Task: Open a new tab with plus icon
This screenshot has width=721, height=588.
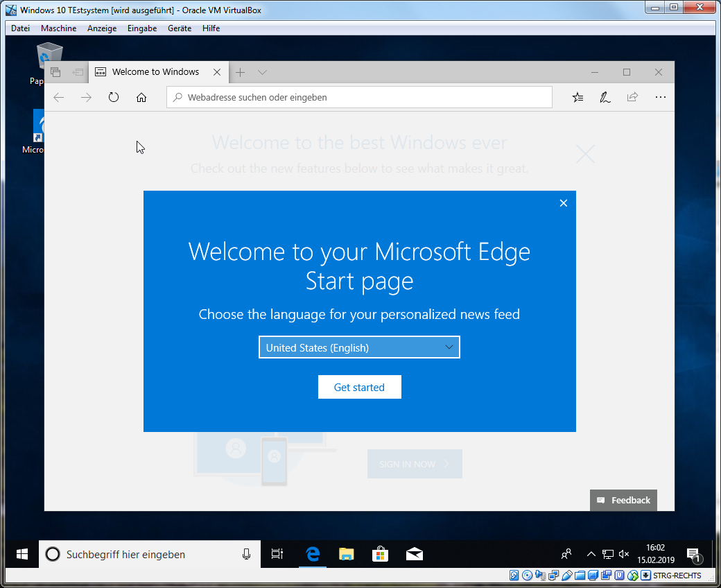Action: click(x=240, y=72)
